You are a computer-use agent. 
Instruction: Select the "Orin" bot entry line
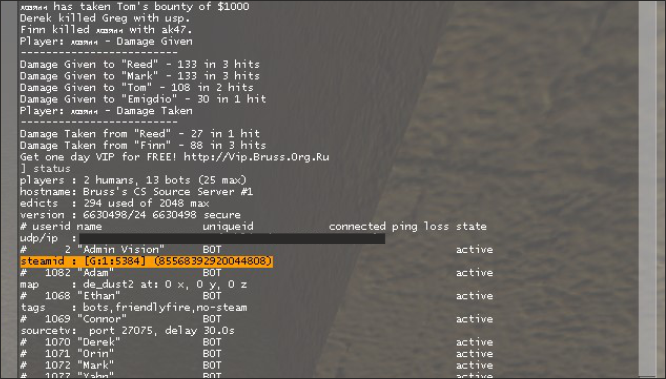pos(256,354)
